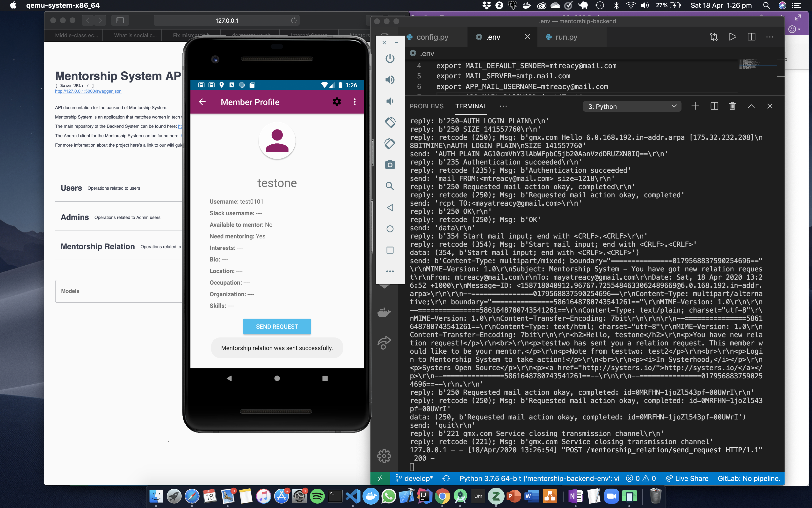This screenshot has width=812, height=508.
Task: Click the develop* branch in status bar
Action: pos(414,478)
